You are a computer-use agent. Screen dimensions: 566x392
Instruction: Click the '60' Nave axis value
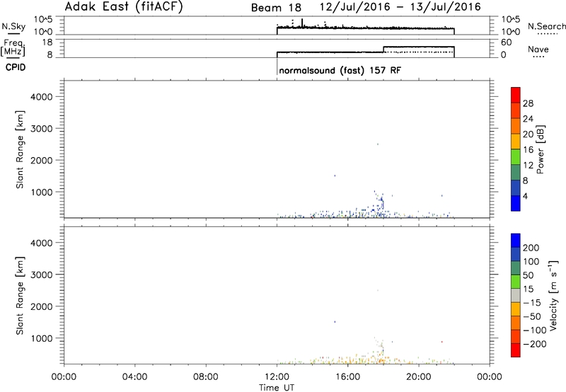coord(507,42)
